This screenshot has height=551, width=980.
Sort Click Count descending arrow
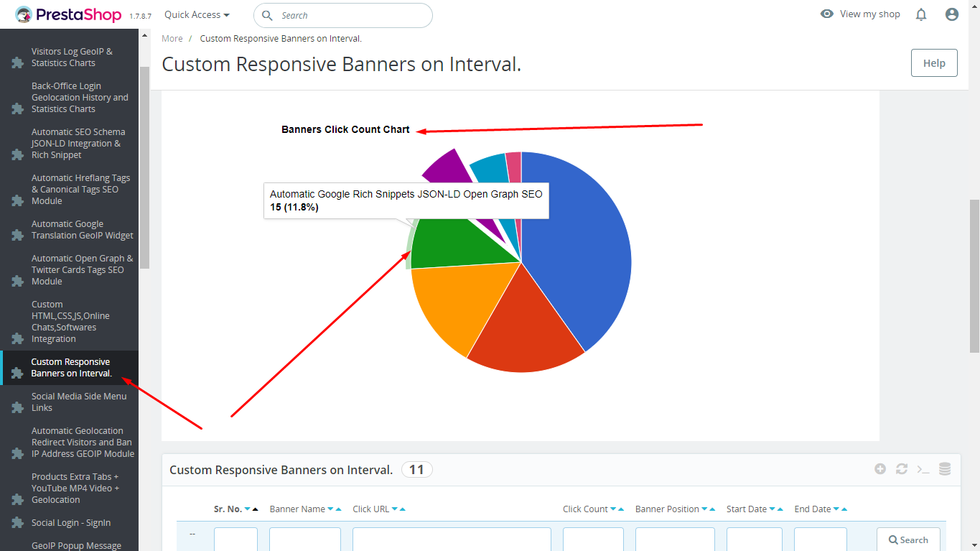(613, 509)
